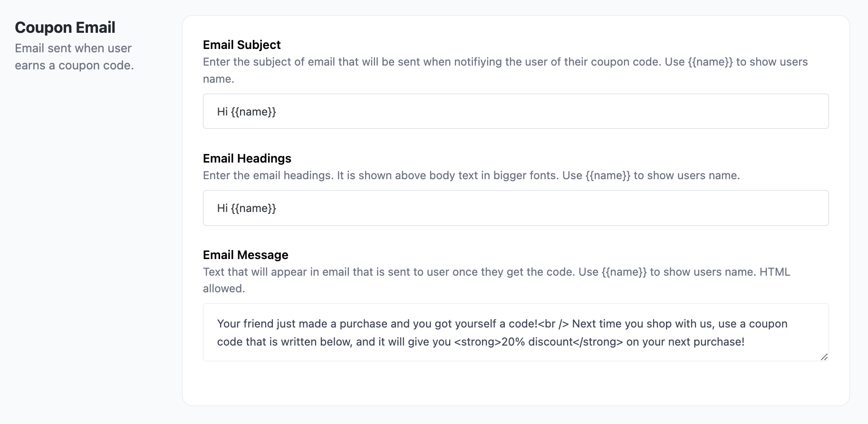This screenshot has width=868, height=424.
Task: Click the {{name}} placeholder text in headings field
Action: click(x=255, y=208)
